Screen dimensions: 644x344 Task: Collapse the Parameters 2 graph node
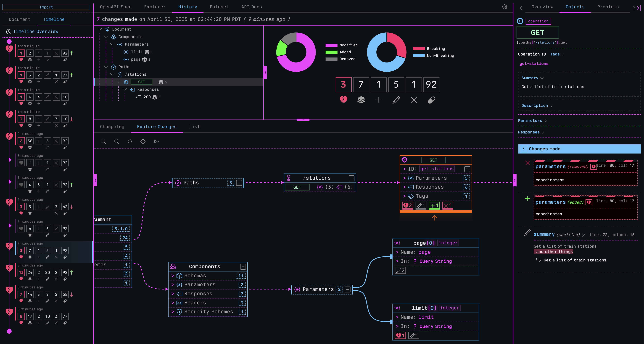pos(348,289)
